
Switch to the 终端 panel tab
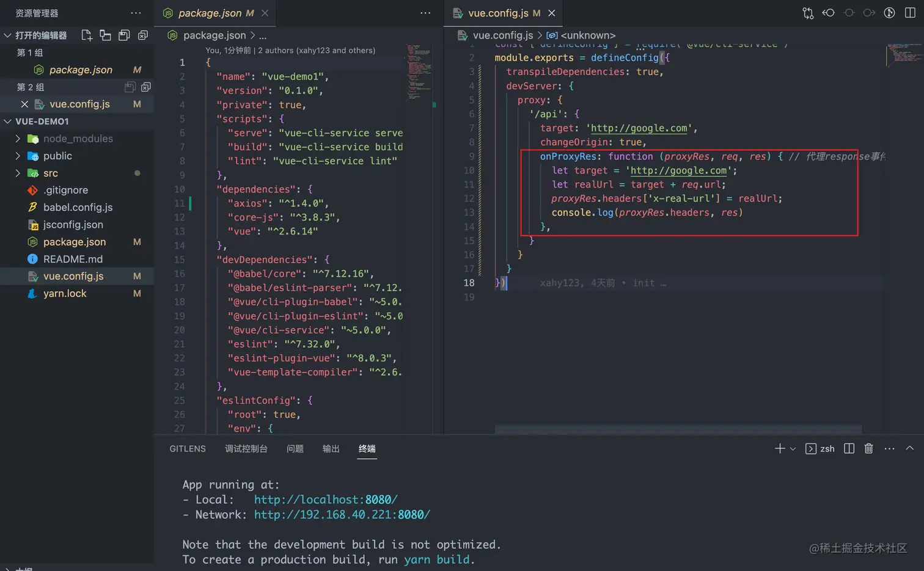[x=367, y=449]
